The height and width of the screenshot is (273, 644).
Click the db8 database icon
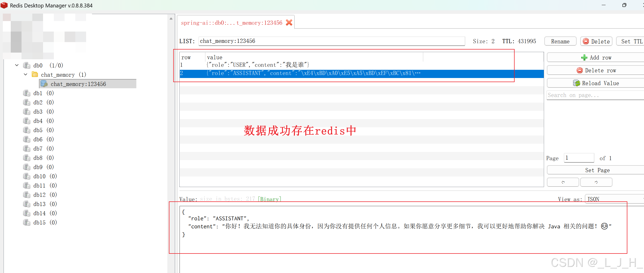coord(27,158)
